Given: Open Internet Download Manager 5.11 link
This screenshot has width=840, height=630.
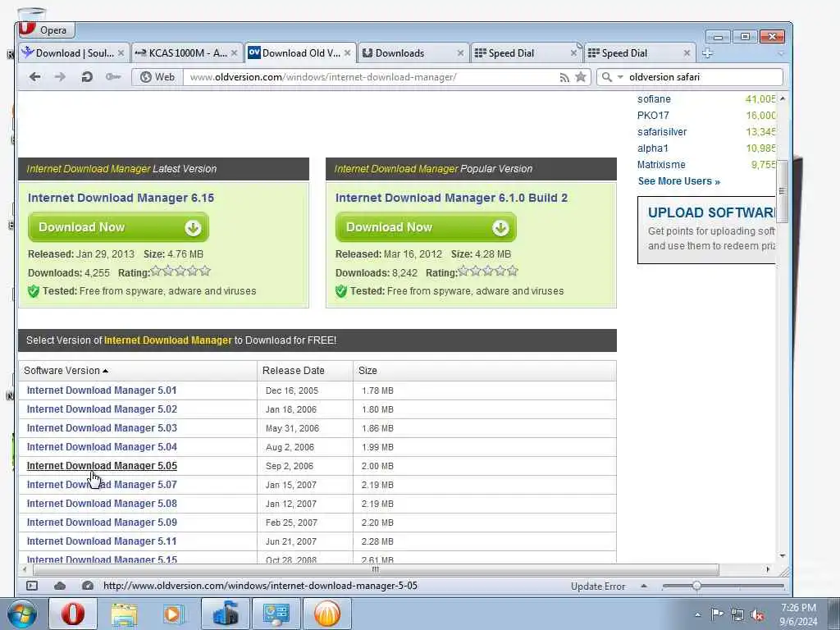Looking at the screenshot, I should tap(102, 541).
